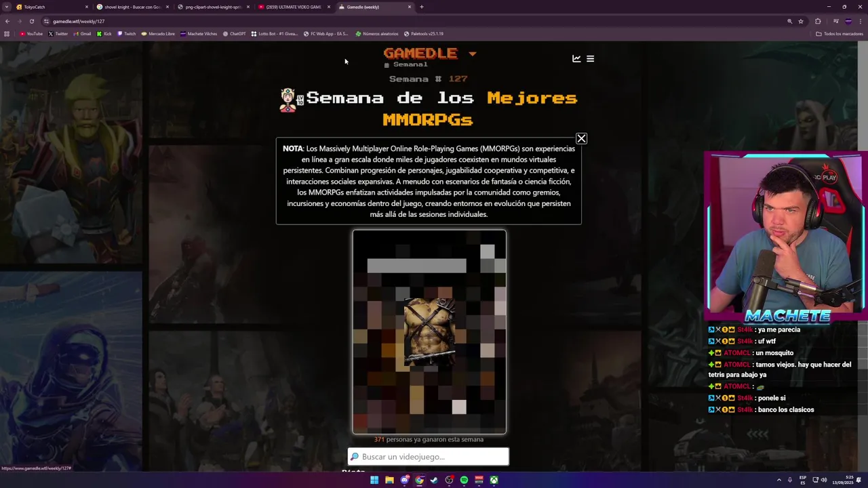Click '371 personas ya ganaron esta semana'
The height and width of the screenshot is (488, 868).
pyautogui.click(x=429, y=439)
